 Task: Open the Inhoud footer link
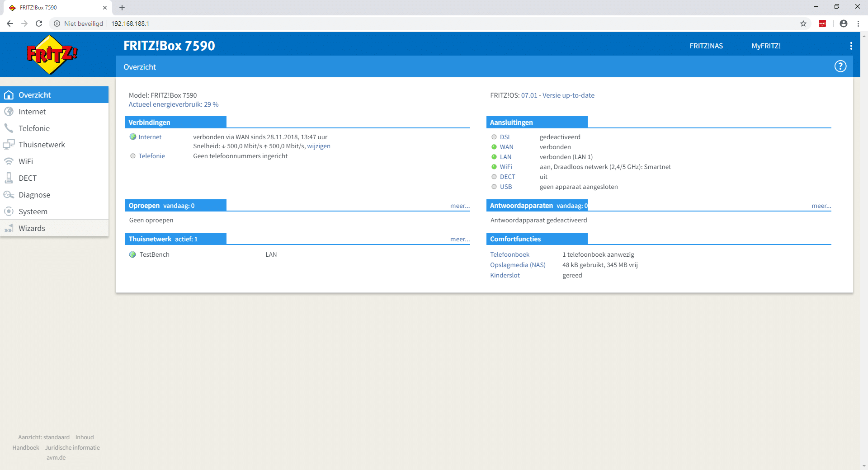[85, 437]
